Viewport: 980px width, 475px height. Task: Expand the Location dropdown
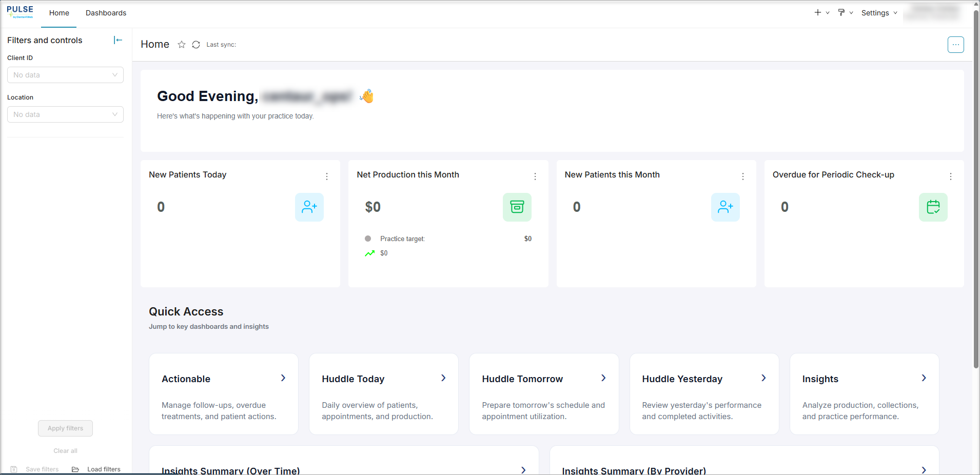click(x=65, y=114)
